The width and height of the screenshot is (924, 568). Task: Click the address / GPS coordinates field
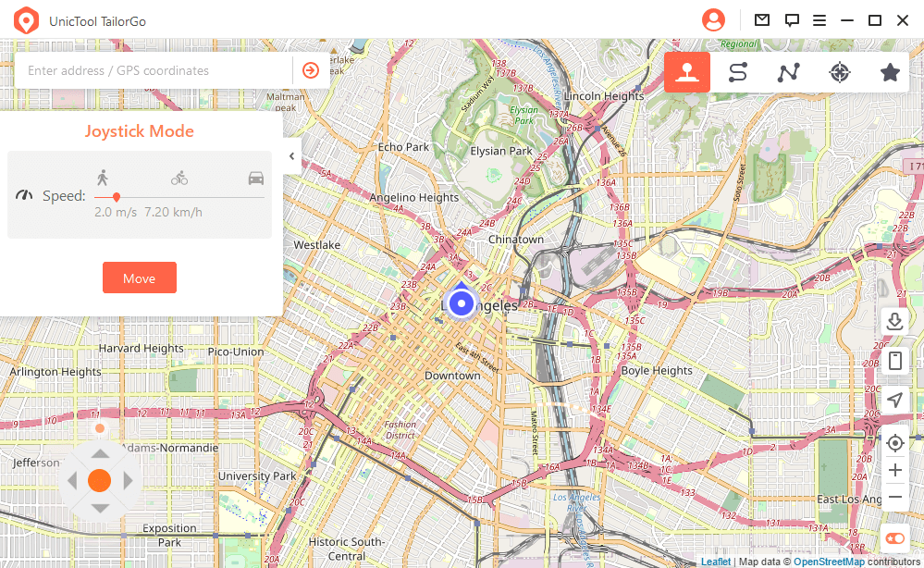tap(153, 70)
